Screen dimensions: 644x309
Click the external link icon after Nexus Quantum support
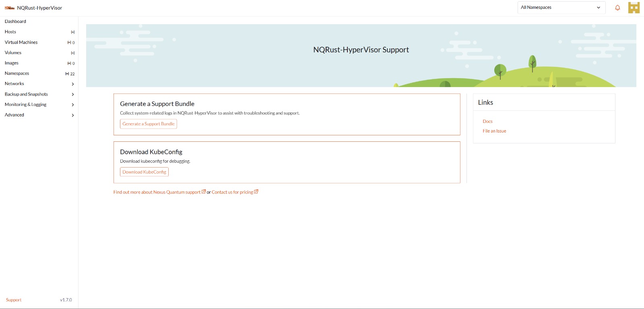(204, 192)
